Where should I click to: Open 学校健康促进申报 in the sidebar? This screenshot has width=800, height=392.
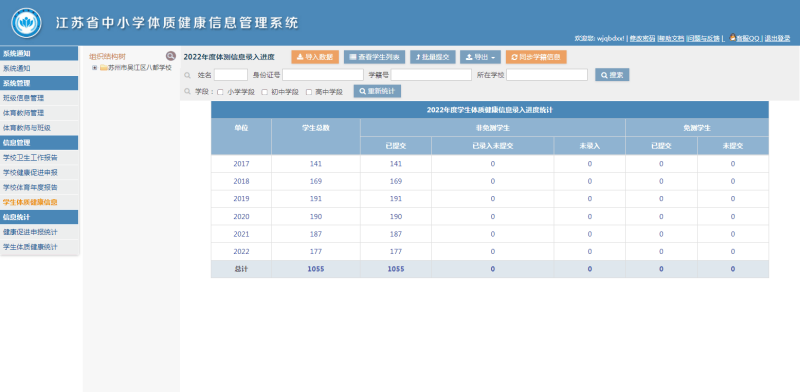(x=39, y=173)
